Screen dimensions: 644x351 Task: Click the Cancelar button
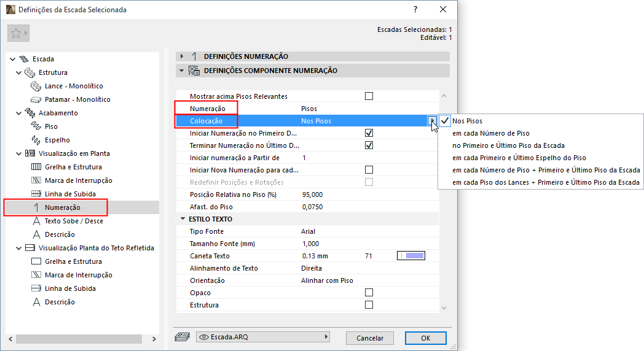370,338
